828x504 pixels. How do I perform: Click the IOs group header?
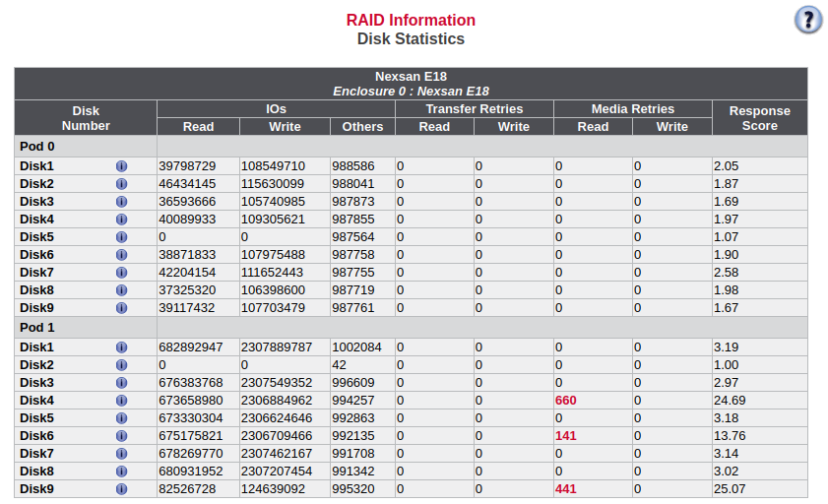point(276,108)
